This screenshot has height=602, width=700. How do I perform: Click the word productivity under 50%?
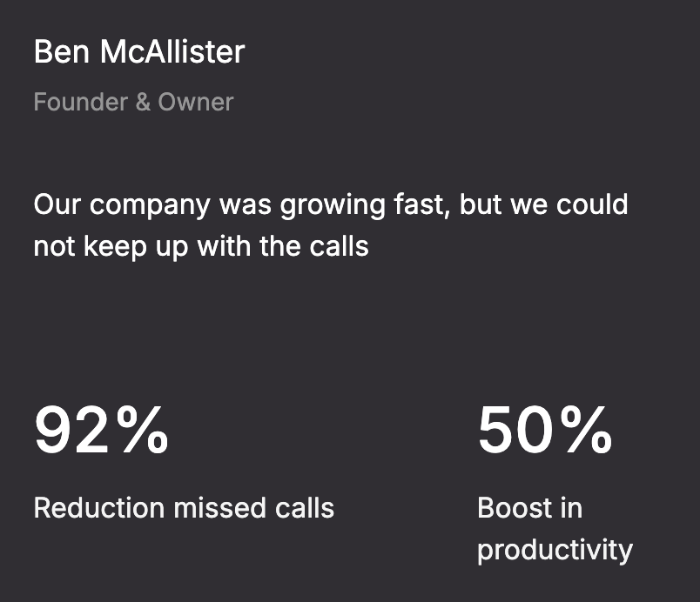point(555,551)
